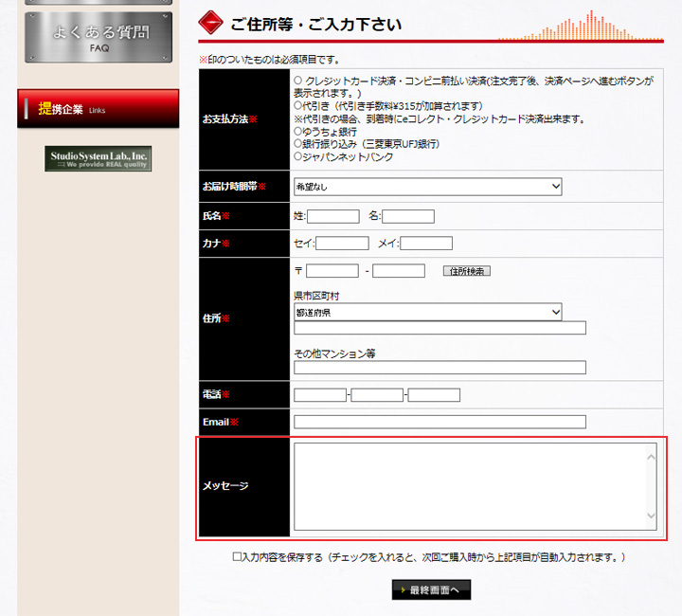Focus the first postal code field
Image resolution: width=682 pixels, height=616 pixels.
[x=332, y=271]
